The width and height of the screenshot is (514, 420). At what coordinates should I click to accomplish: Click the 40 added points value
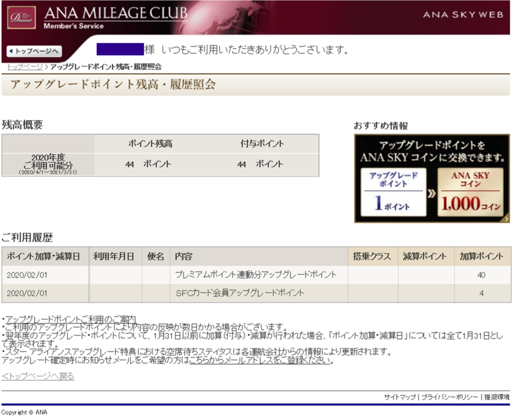[481, 275]
